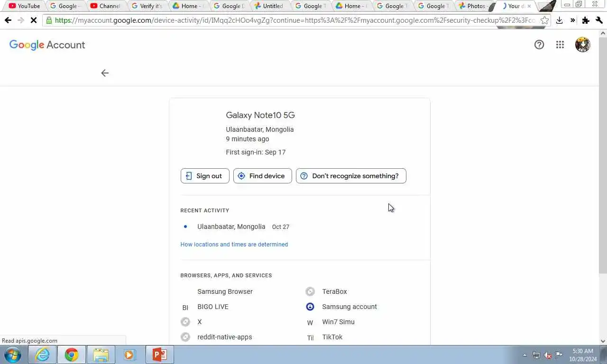
Task: Switch to the Google D tab
Action: (x=228, y=6)
